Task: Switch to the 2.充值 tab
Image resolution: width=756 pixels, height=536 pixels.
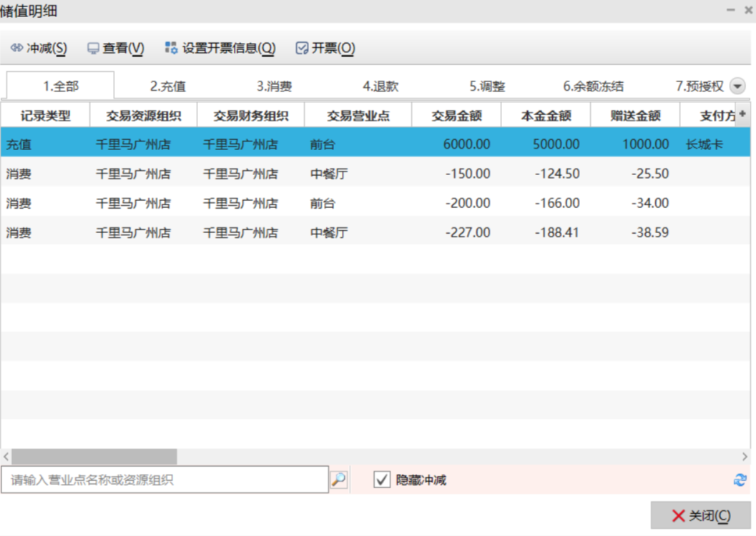Action: coord(167,86)
